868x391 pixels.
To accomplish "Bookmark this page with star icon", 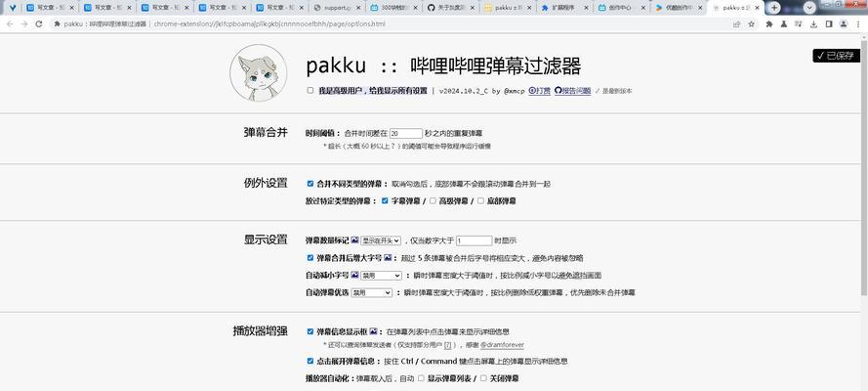I will 751,23.
